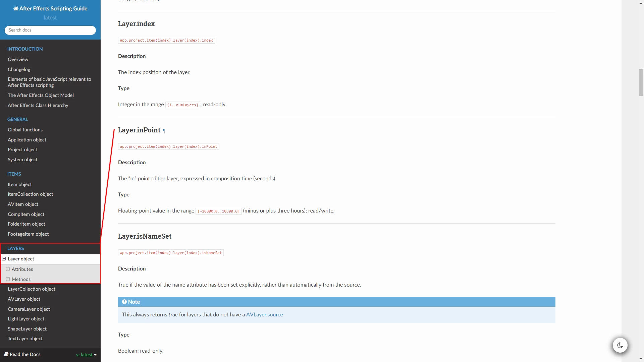Toggle dark mode with the moon icon
Image resolution: width=644 pixels, height=362 pixels.
[x=620, y=345]
